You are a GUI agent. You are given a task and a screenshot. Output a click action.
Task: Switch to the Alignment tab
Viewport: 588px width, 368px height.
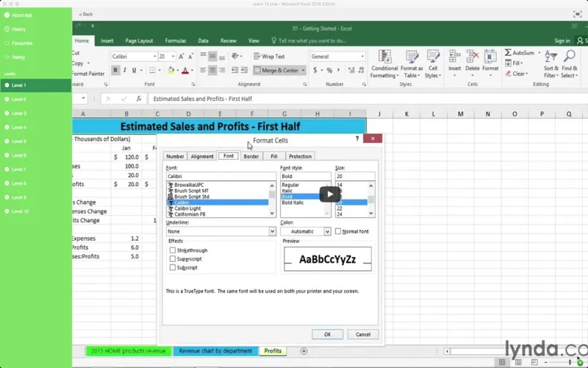click(202, 156)
